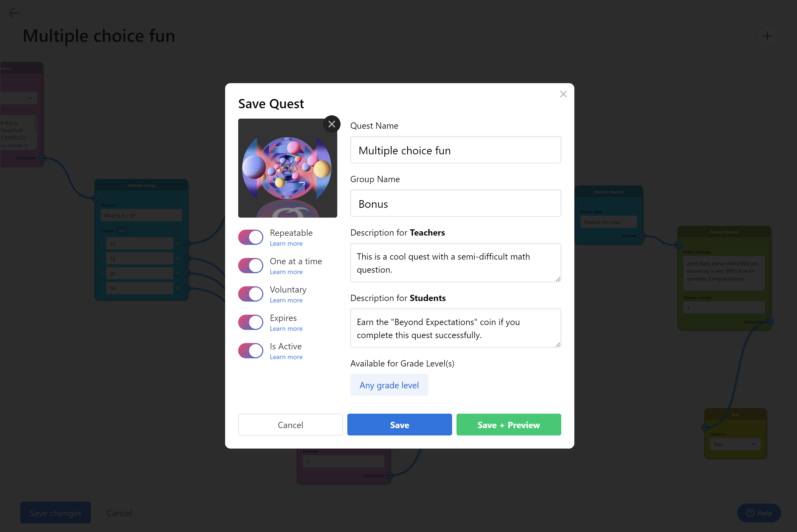Toggle the Voluntary switch
797x532 pixels.
[250, 294]
